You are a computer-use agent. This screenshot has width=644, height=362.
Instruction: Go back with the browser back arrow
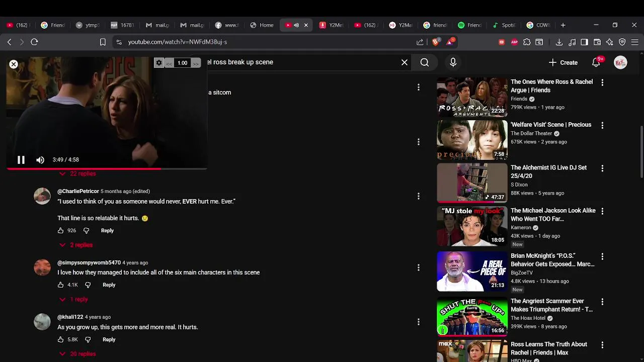(x=10, y=42)
